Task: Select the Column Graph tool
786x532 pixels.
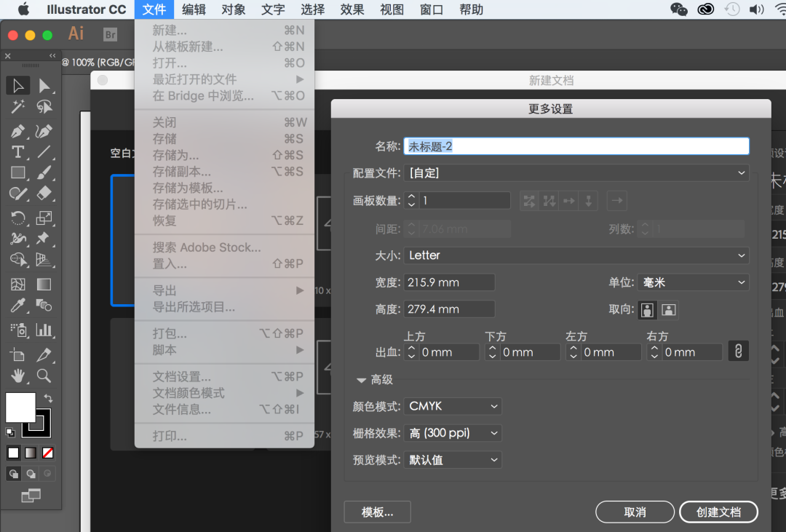Action: click(44, 330)
